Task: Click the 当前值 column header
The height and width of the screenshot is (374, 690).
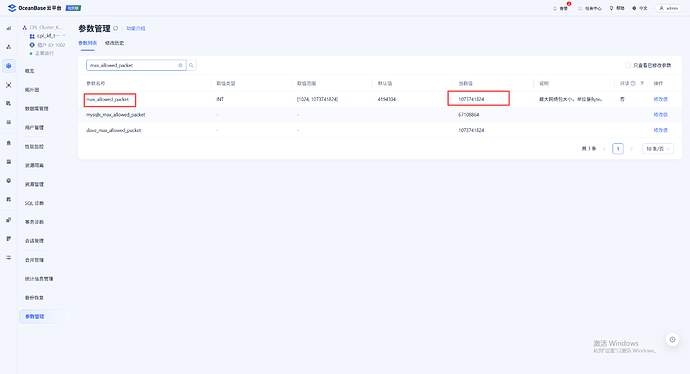Action: (466, 84)
